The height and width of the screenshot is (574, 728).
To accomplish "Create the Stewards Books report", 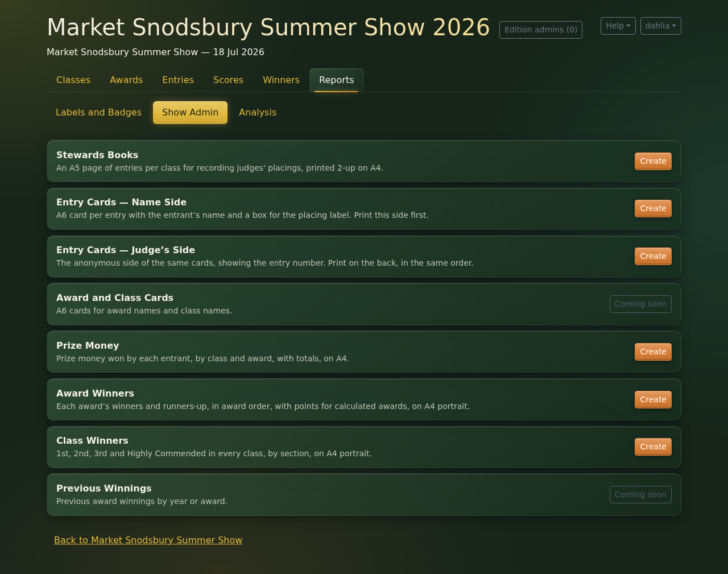I will (653, 161).
